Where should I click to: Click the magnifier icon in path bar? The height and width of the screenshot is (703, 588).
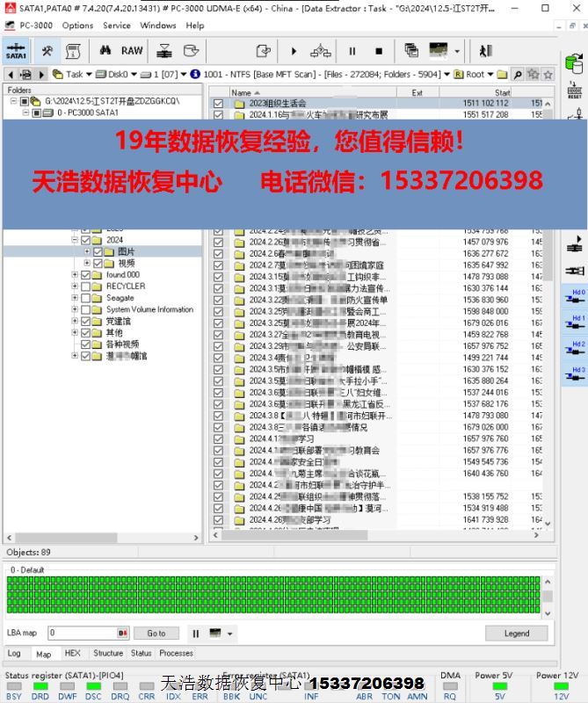pos(518,75)
